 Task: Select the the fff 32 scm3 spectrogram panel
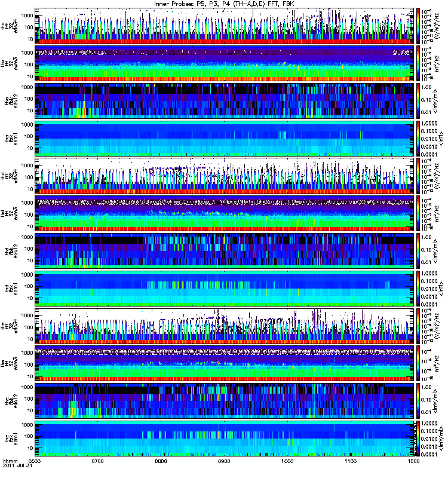pyautogui.click(x=225, y=363)
